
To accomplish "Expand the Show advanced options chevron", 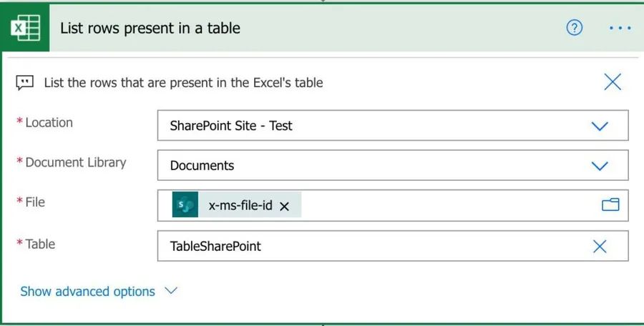I will [x=170, y=291].
